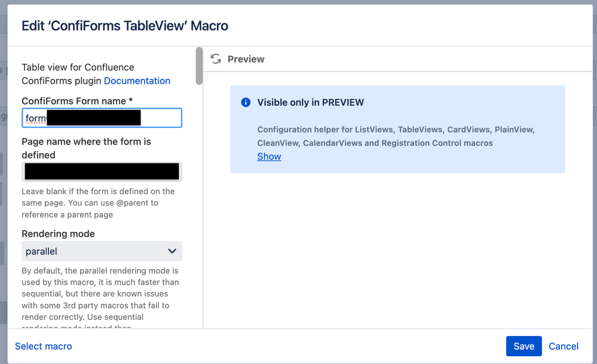Click the Select macro link
The height and width of the screenshot is (364, 597).
coord(43,346)
